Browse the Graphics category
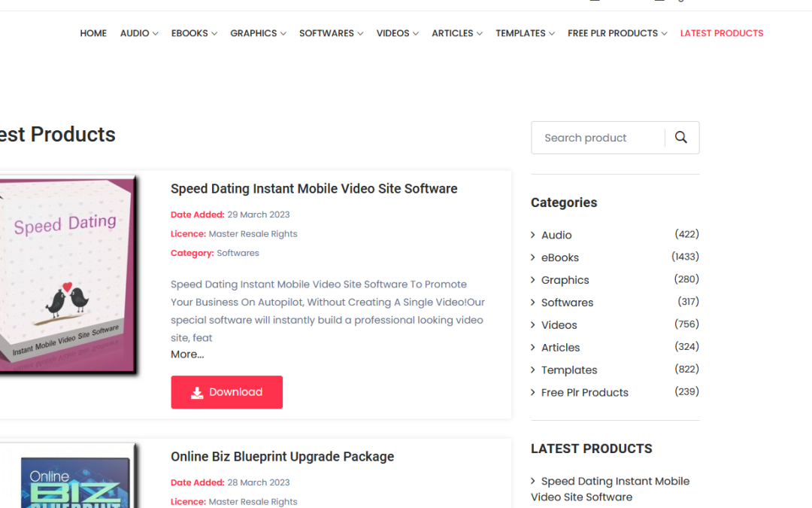The width and height of the screenshot is (812, 508). point(565,280)
